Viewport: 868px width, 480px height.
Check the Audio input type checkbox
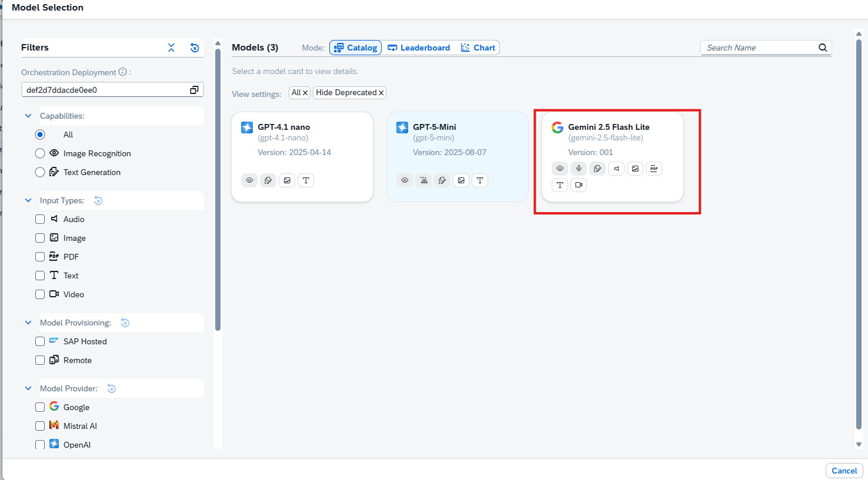(x=40, y=219)
